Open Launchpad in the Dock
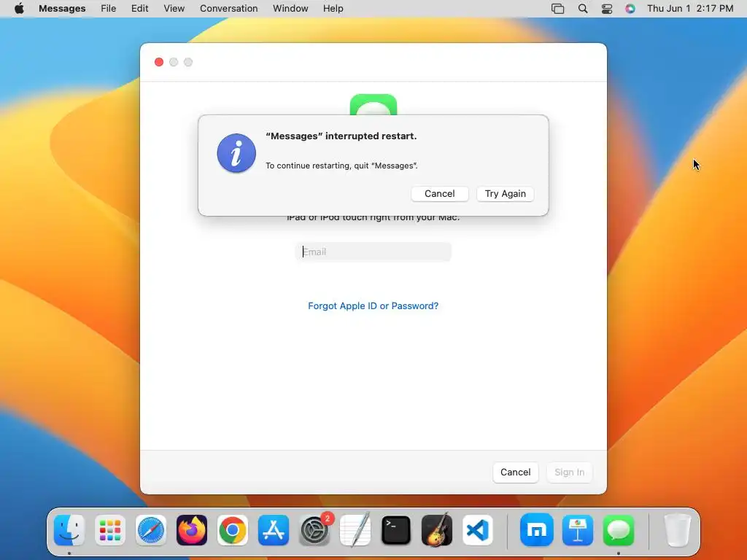The image size is (747, 560). (110, 530)
